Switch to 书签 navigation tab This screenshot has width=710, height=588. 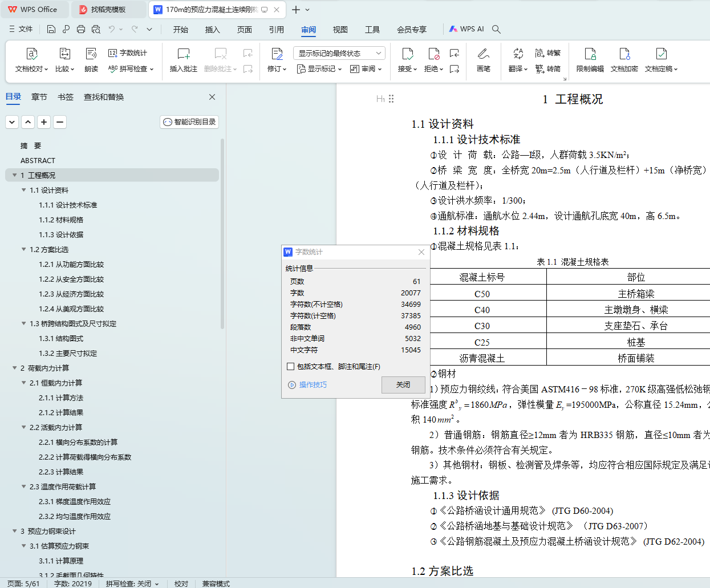point(66,97)
